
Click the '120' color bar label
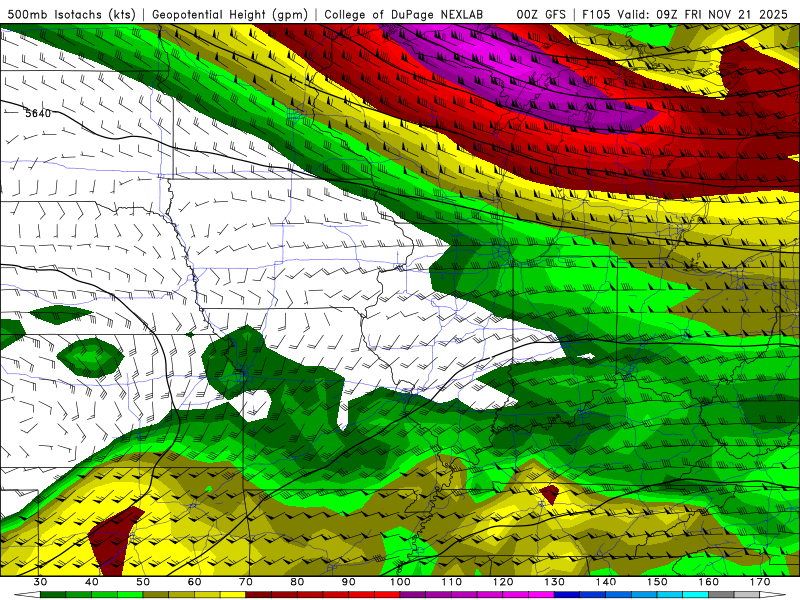(503, 582)
